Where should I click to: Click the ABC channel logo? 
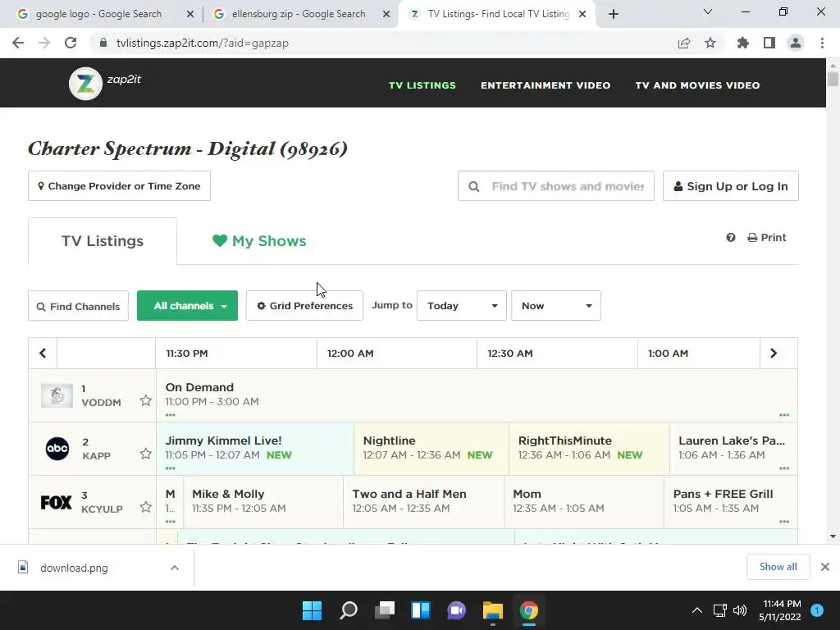pyautogui.click(x=57, y=449)
